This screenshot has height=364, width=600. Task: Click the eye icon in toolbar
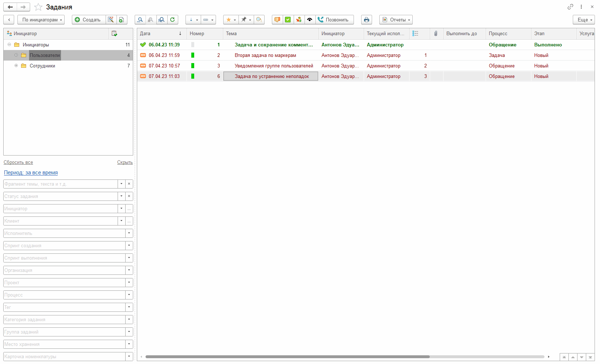coord(310,20)
